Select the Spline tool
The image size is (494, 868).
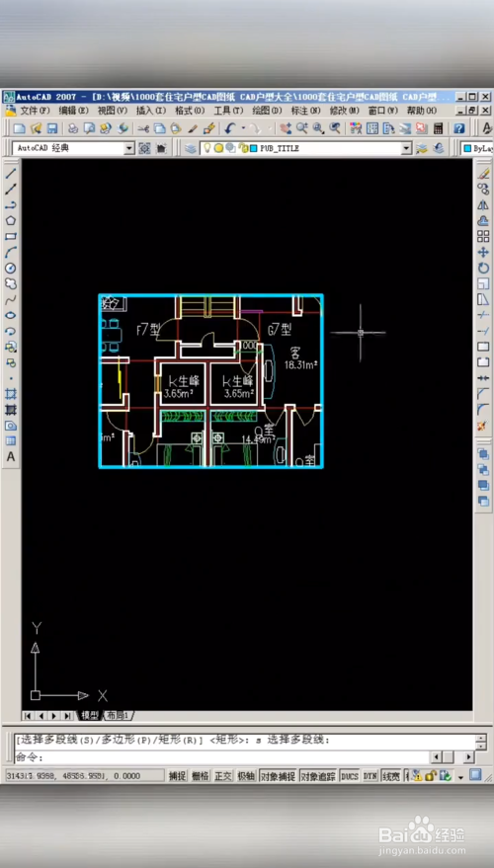coord(11,299)
